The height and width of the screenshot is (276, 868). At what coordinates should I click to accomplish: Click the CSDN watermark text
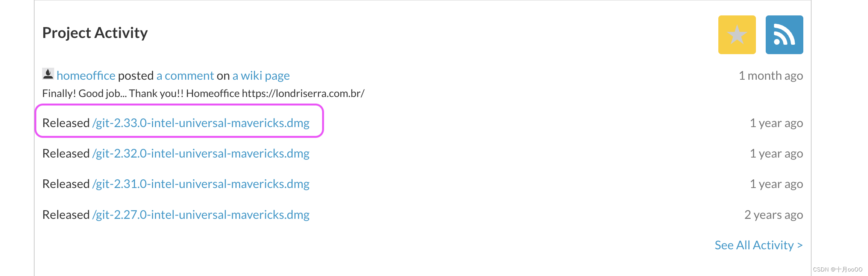tap(838, 270)
